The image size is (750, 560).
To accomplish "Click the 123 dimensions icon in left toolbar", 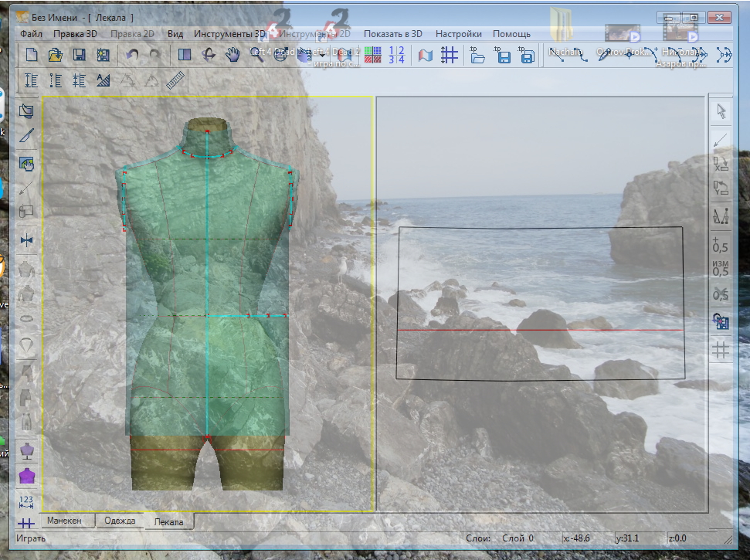I will click(x=28, y=501).
